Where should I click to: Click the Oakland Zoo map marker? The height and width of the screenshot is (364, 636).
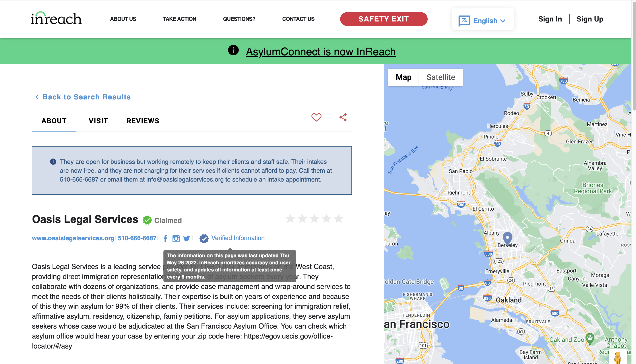(590, 339)
